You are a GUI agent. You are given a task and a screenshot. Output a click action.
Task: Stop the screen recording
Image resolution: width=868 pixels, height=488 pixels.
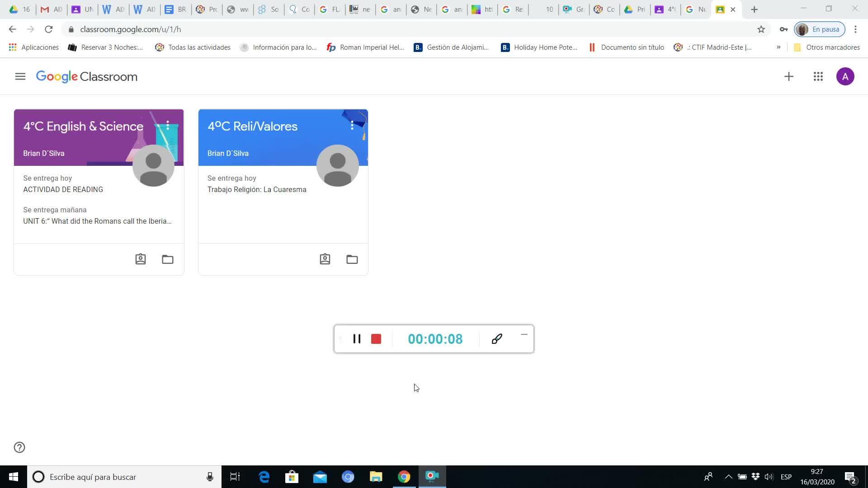[376, 339]
